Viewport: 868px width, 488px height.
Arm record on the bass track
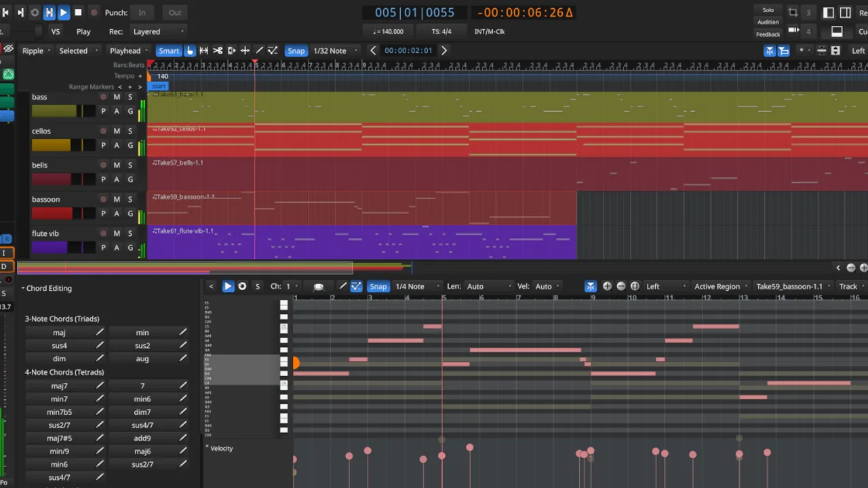(103, 97)
